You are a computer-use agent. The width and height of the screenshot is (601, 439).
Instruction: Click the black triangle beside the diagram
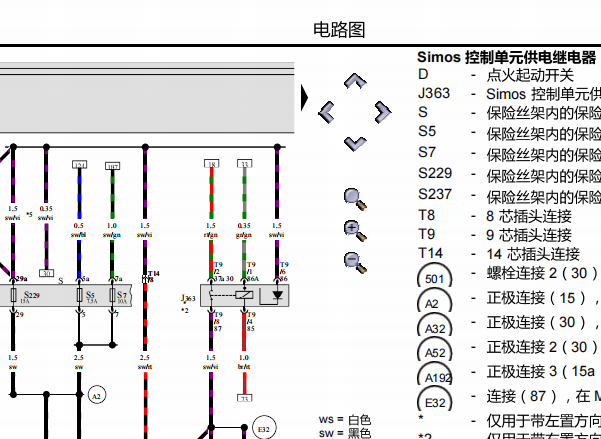point(304,97)
